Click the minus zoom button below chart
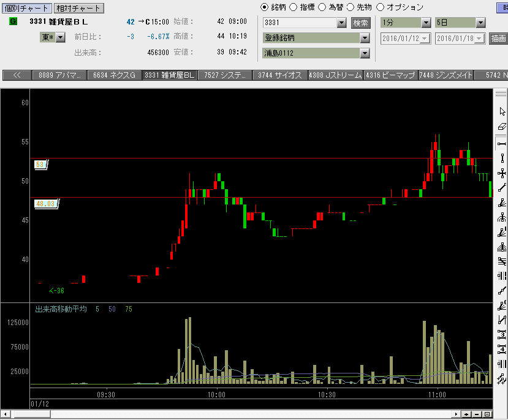 [x=477, y=414]
